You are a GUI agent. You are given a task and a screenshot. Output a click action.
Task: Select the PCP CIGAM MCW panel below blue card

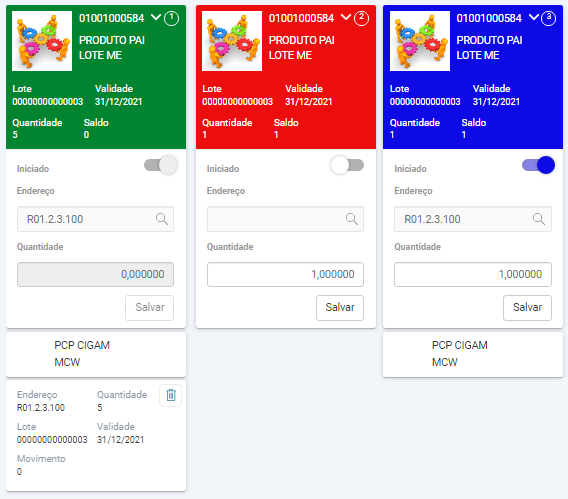[473, 354]
